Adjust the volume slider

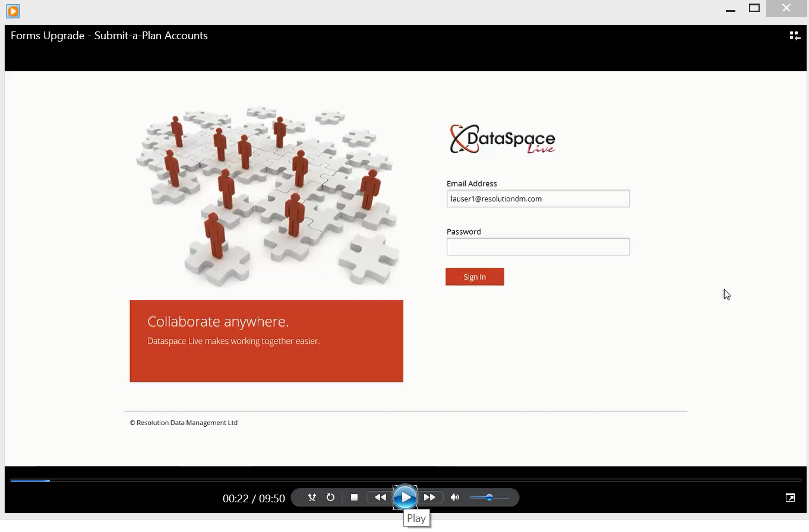(489, 498)
